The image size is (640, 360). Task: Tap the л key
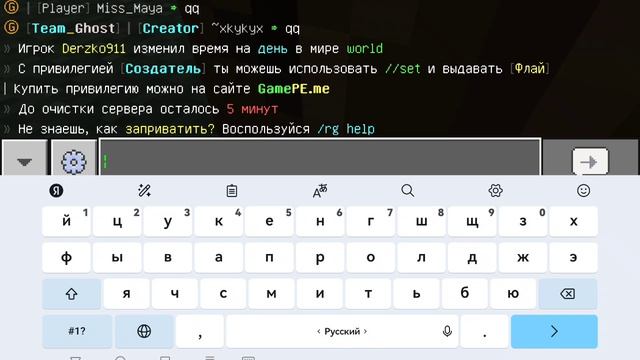tap(421, 258)
